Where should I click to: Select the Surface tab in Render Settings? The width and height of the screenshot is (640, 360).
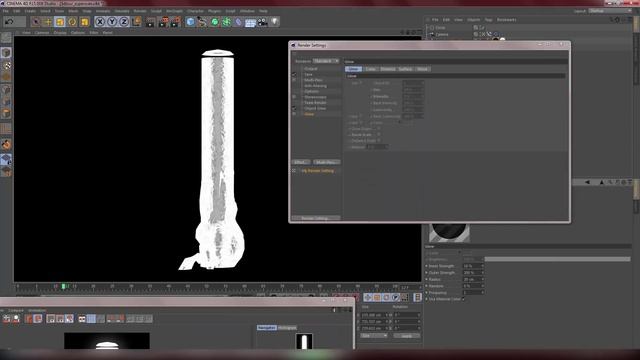coord(405,69)
